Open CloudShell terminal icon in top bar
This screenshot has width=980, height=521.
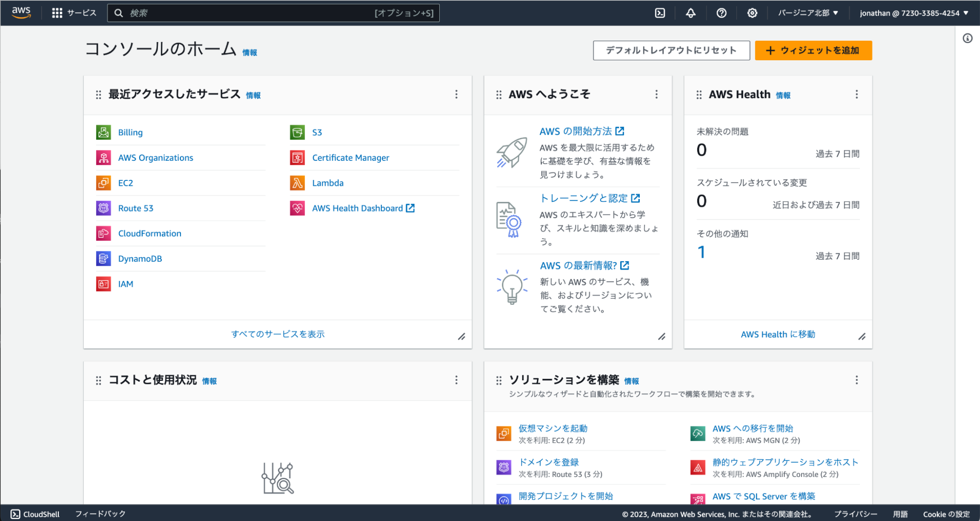click(660, 13)
